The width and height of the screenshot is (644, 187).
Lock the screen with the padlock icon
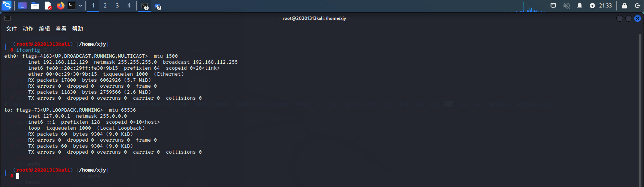[624, 6]
